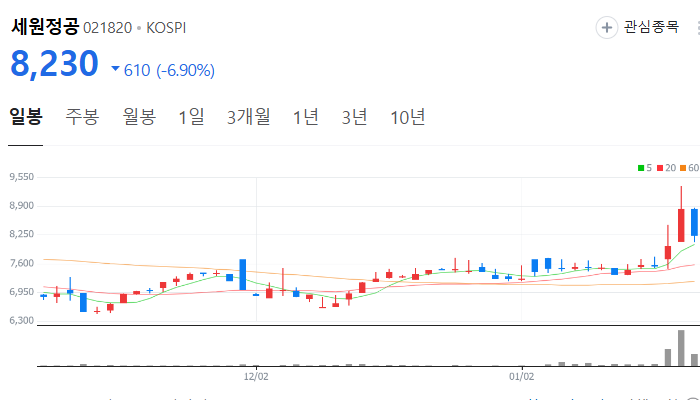The image size is (700, 400).
Task: Click the 7,600 y-axis label
Action: coord(21,263)
